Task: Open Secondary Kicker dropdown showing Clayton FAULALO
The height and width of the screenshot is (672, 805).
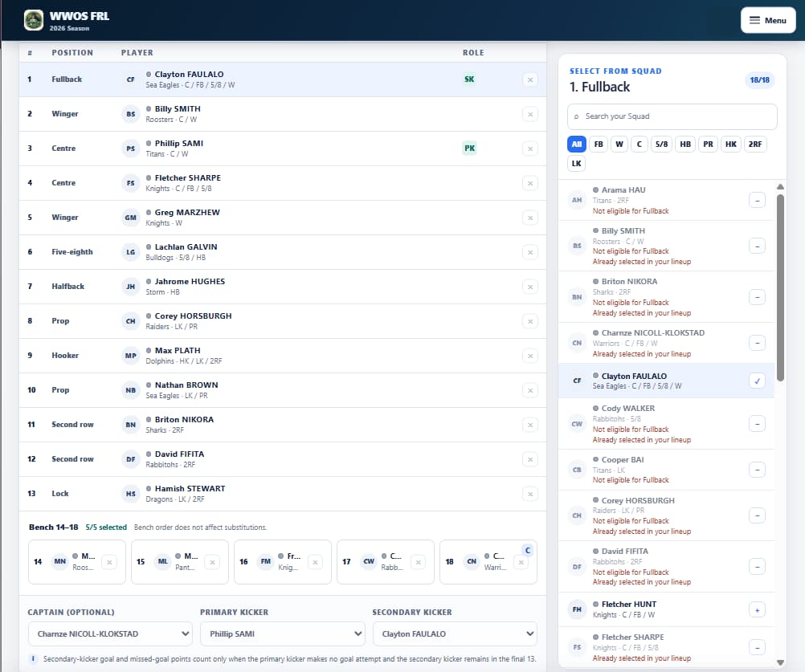Action: click(455, 634)
